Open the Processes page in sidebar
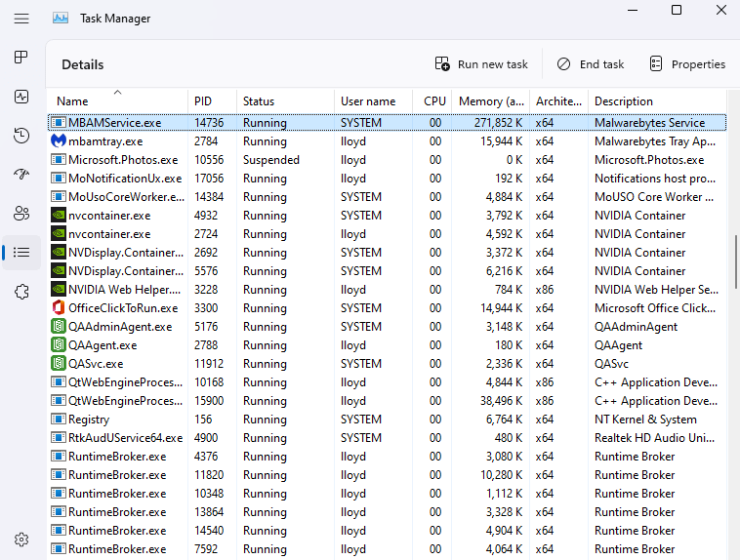The width and height of the screenshot is (740, 560). pyautogui.click(x=21, y=58)
